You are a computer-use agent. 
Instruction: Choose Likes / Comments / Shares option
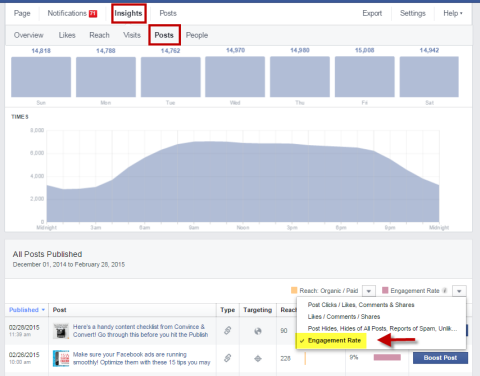[344, 317]
